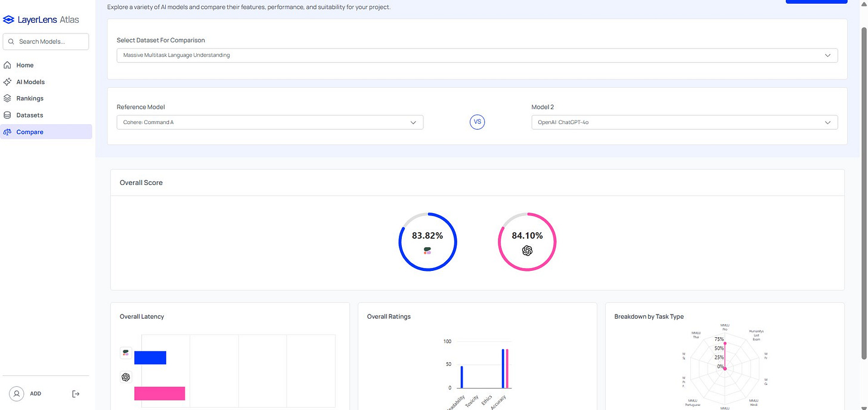
Task: Click the Reference Model label
Action: click(x=141, y=107)
